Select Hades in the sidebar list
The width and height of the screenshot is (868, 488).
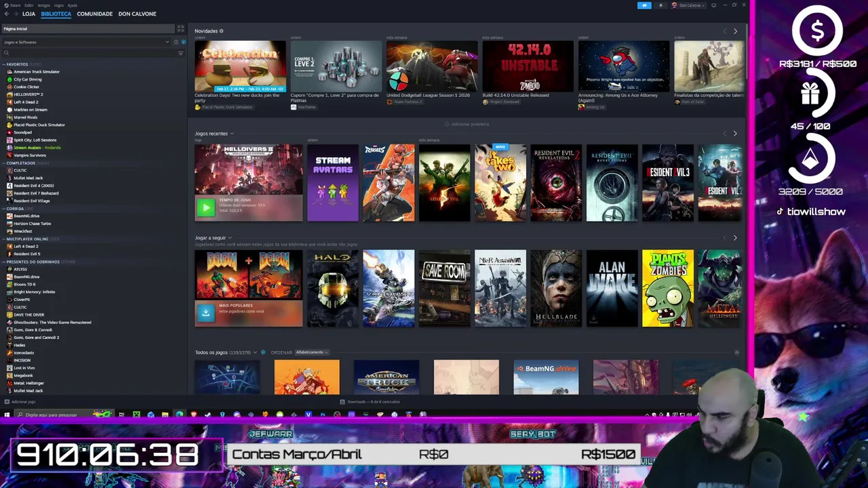pyautogui.click(x=19, y=345)
